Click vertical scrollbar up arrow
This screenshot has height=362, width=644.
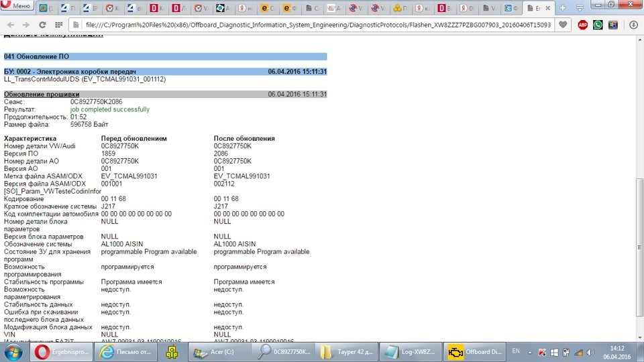click(639, 40)
